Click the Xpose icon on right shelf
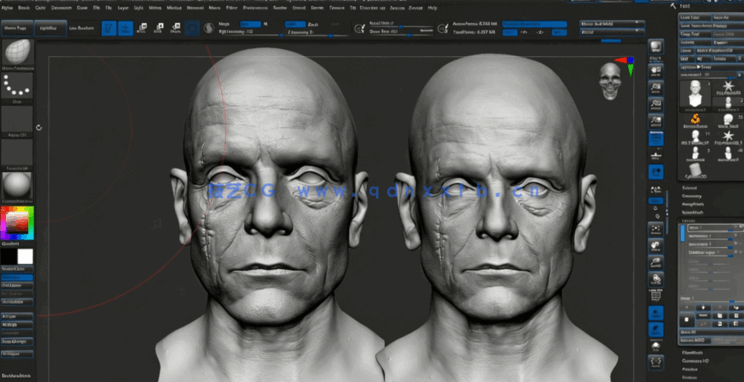 pyautogui.click(x=656, y=363)
